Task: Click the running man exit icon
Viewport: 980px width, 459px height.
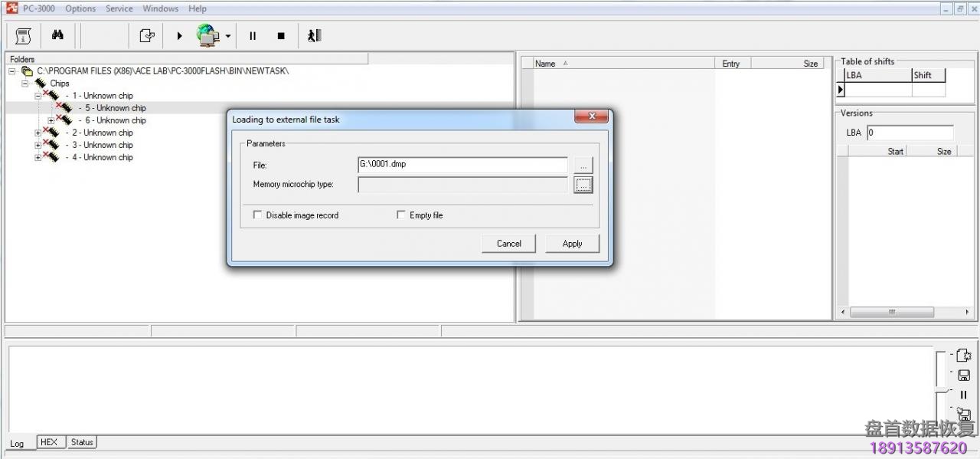Action: point(314,35)
